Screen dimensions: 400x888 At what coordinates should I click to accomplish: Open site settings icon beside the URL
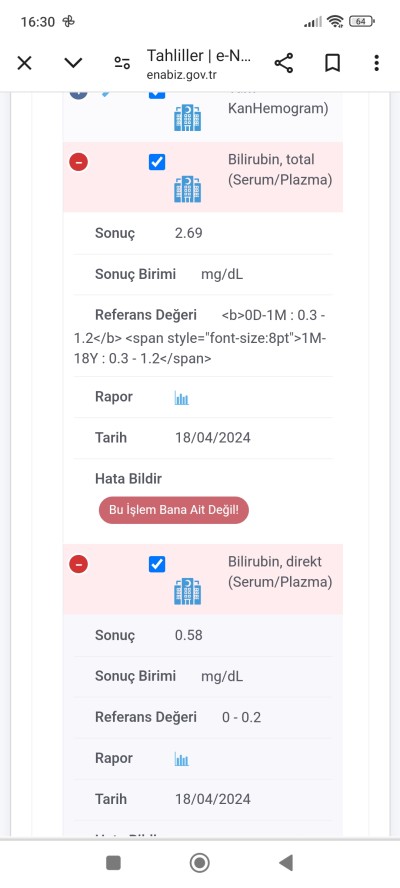[x=122, y=63]
